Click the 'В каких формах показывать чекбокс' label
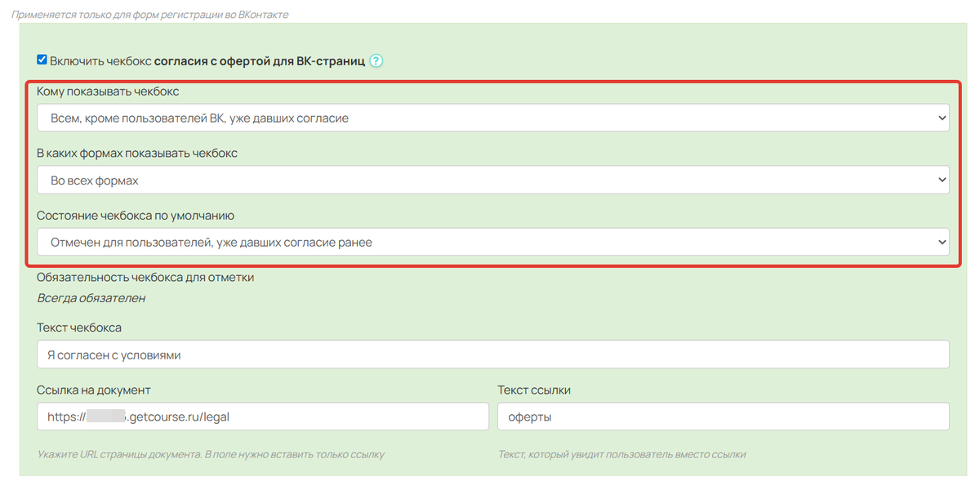 (x=137, y=153)
